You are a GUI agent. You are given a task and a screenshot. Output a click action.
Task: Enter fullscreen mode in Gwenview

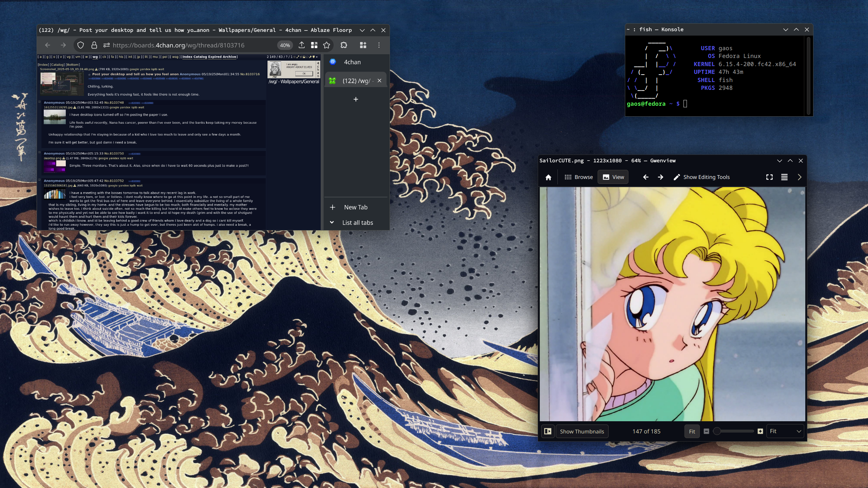point(769,177)
